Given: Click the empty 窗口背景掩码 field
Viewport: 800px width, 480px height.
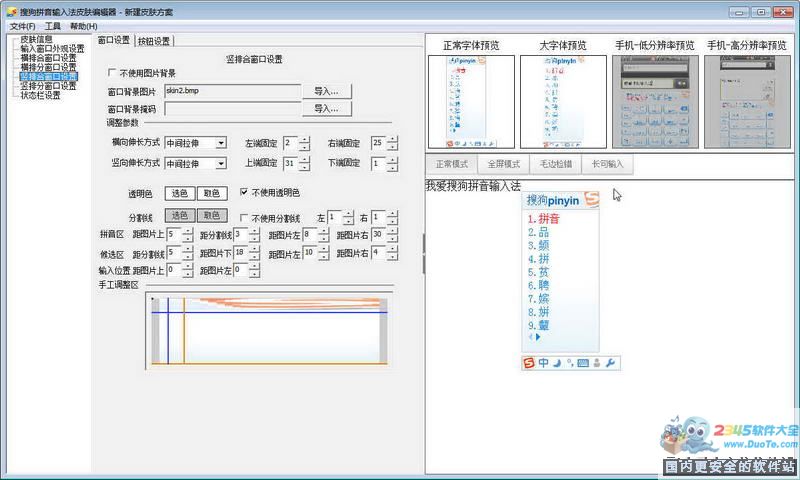Looking at the screenshot, I should click(233, 109).
